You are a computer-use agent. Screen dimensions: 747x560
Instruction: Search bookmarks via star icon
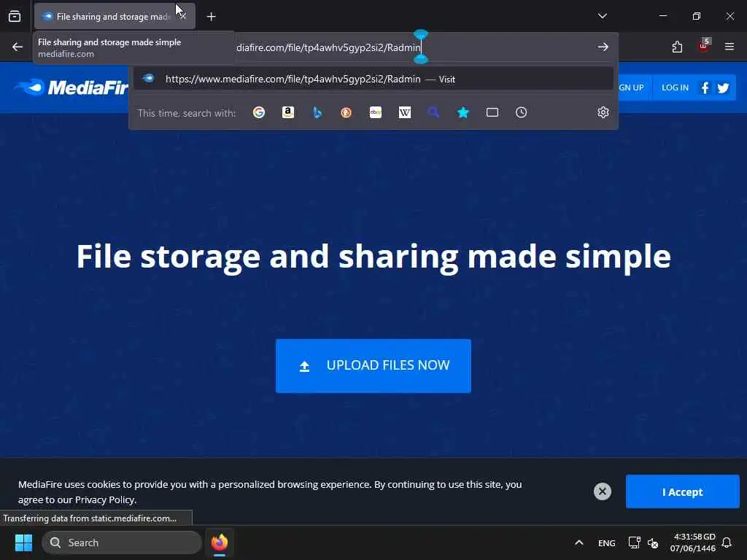(x=463, y=112)
